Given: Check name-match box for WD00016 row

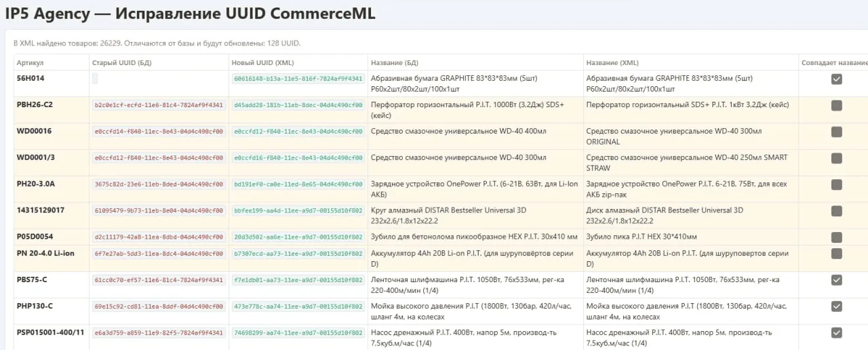Looking at the screenshot, I should 836,132.
